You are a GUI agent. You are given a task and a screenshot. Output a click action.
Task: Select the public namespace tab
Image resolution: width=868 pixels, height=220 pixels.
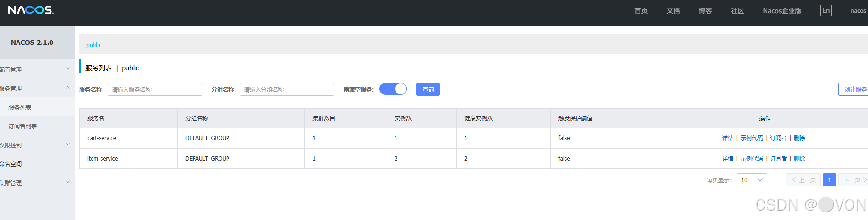coord(94,45)
